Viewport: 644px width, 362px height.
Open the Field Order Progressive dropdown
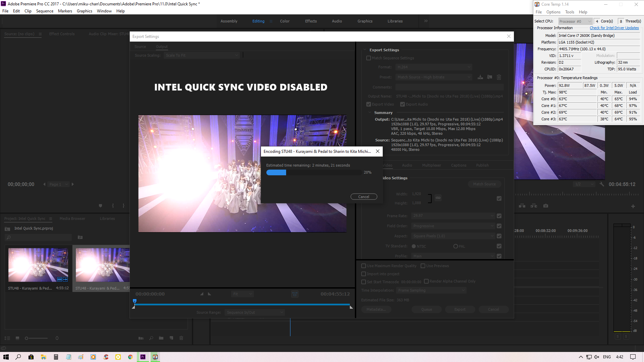(453, 226)
